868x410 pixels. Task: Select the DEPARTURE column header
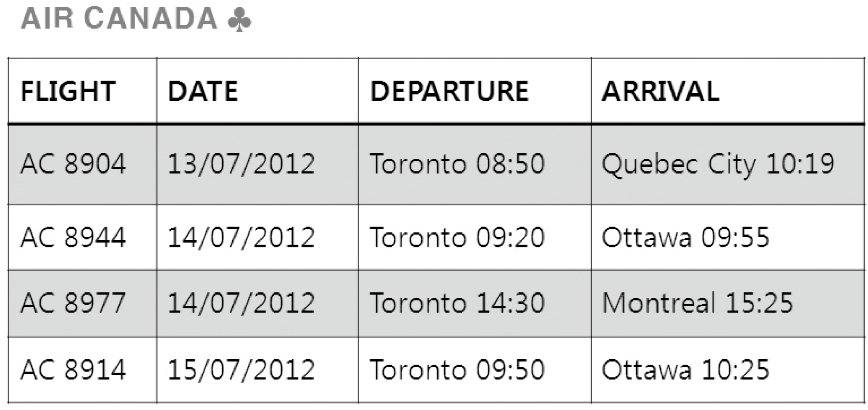[x=449, y=91]
